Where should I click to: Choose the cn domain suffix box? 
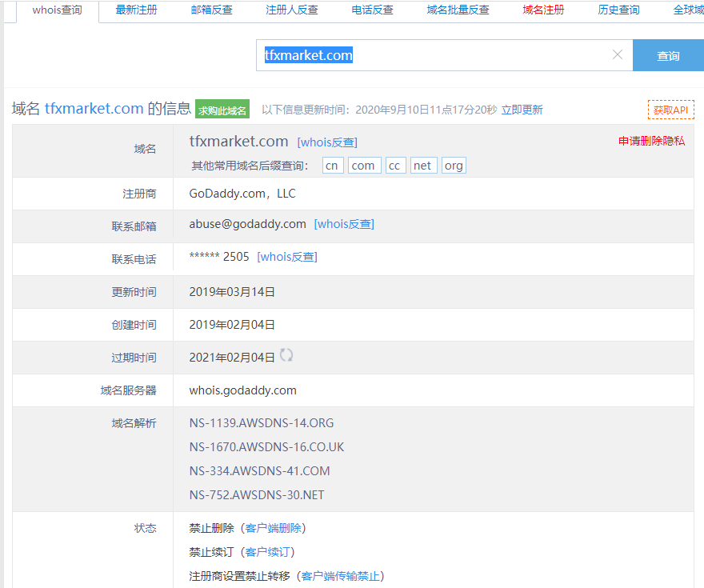[x=333, y=166]
